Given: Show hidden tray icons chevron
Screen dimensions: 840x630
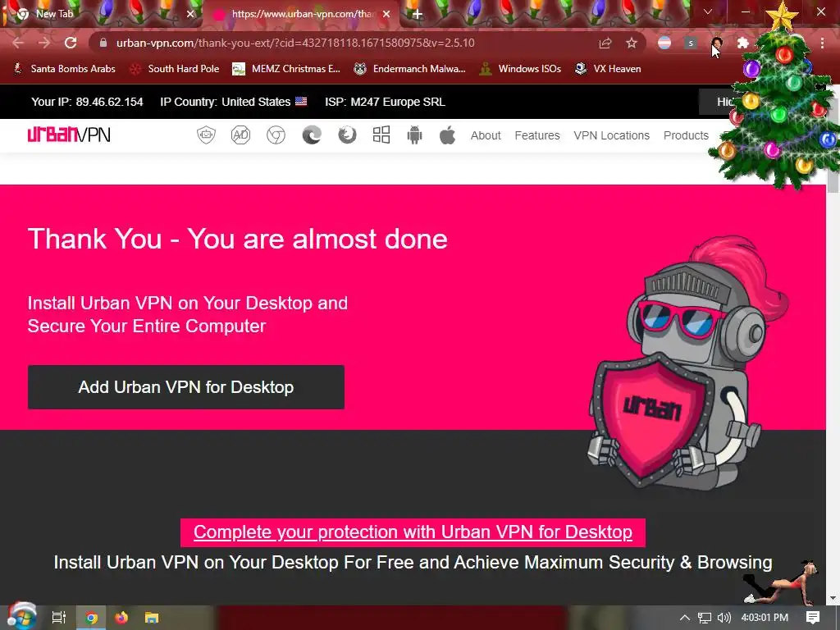Looking at the screenshot, I should click(685, 618).
